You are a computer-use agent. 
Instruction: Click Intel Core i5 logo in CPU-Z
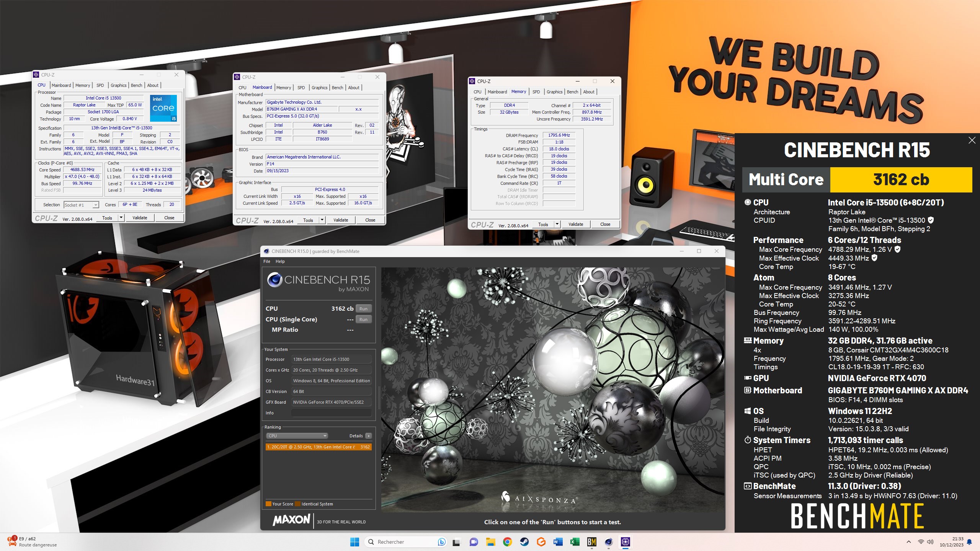(163, 108)
